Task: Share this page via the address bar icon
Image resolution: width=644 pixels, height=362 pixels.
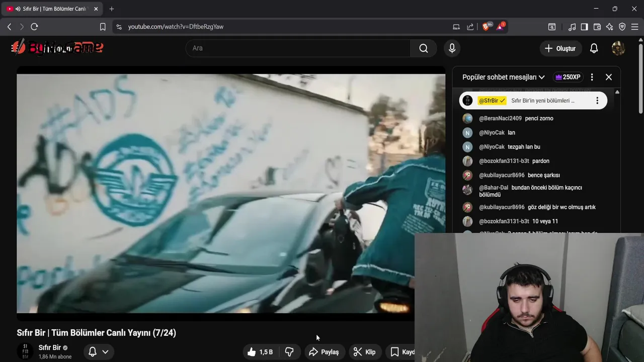Action: point(470,27)
